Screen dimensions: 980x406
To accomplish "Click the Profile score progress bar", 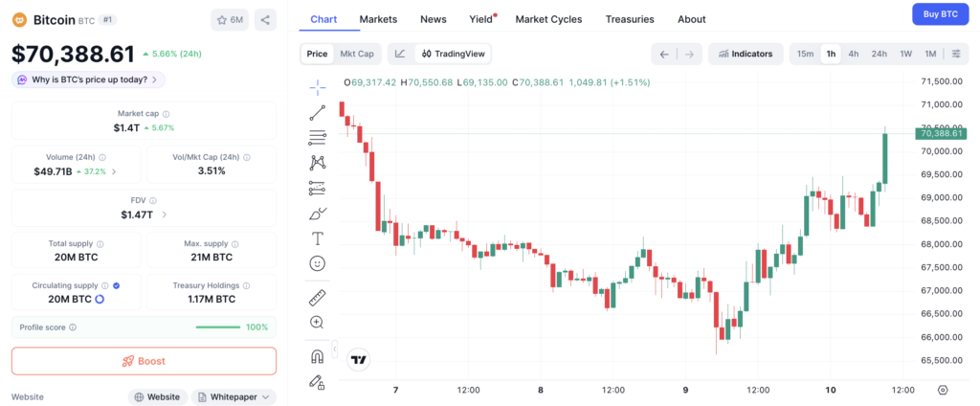I will point(217,327).
